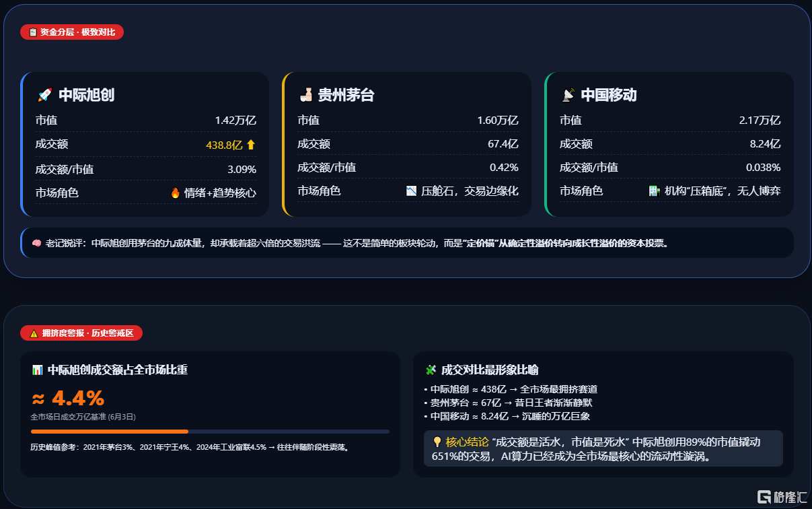Click the 历史峰值参考 footnote line
This screenshot has height=509, width=812.
[190, 446]
